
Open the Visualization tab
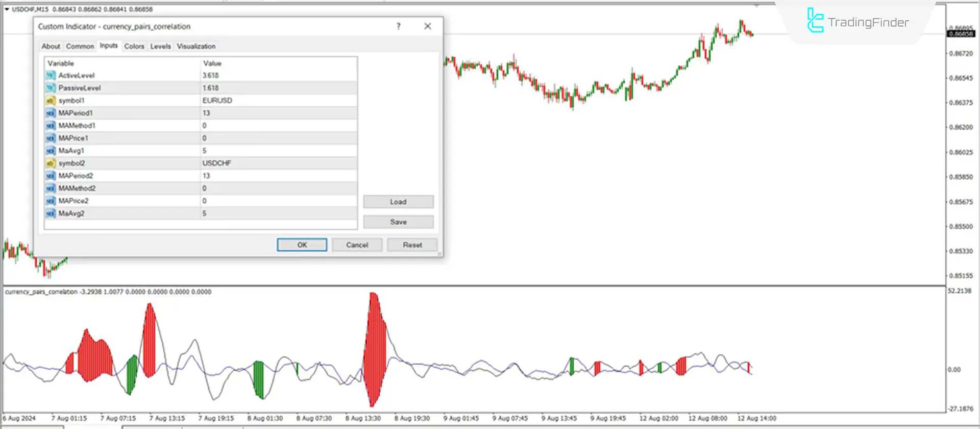(196, 46)
